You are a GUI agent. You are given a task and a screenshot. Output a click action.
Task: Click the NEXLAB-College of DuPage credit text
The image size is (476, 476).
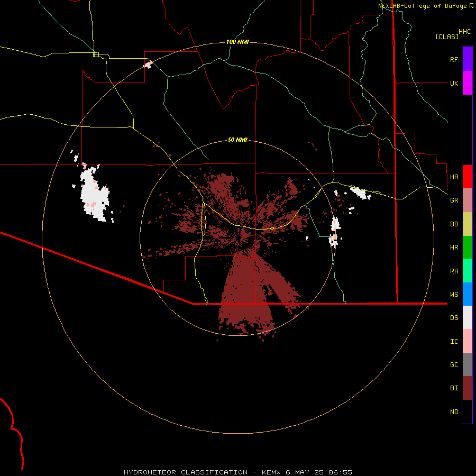click(426, 6)
